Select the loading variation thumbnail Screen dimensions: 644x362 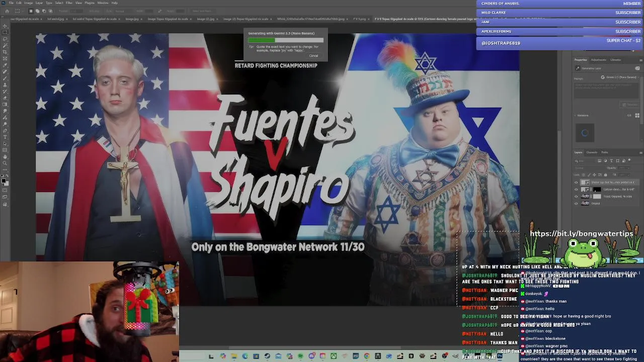[585, 133]
